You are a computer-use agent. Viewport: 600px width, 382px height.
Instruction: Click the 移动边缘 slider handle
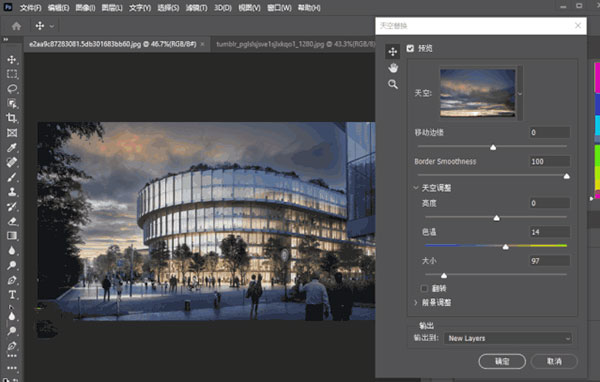pos(493,147)
